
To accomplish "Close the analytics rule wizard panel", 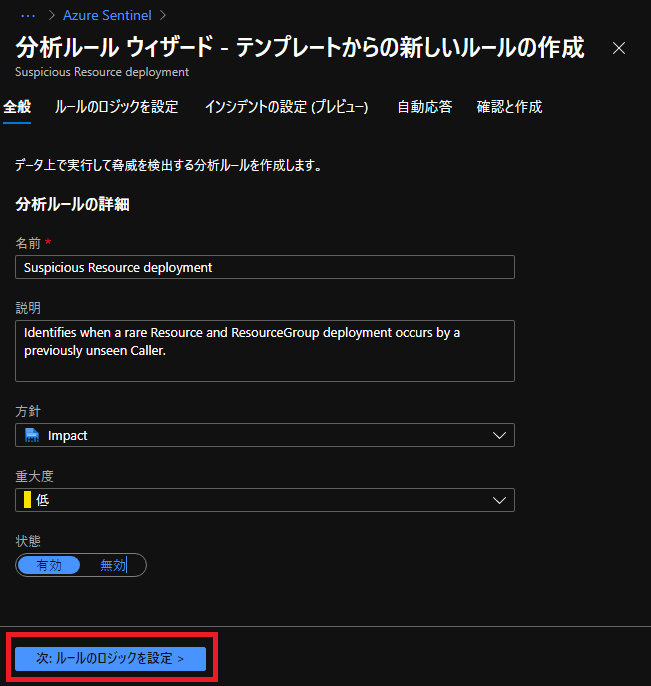I will point(619,48).
